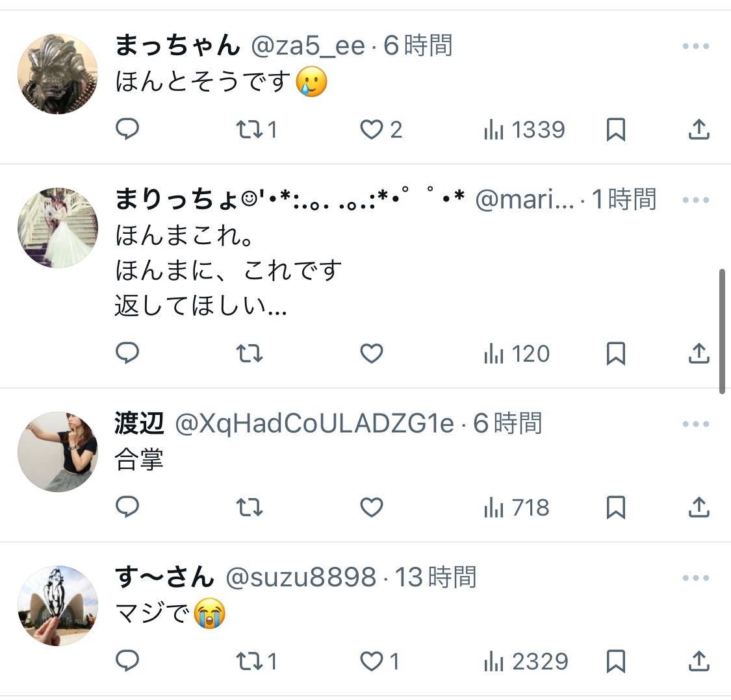Viewport: 731px width, 700px height.
Task: Share す〜さん's tweet
Action: coord(699,661)
